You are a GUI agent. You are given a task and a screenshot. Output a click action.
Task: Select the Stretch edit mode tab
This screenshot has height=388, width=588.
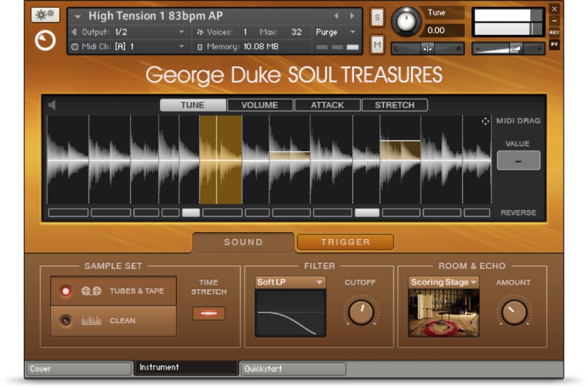(x=394, y=105)
